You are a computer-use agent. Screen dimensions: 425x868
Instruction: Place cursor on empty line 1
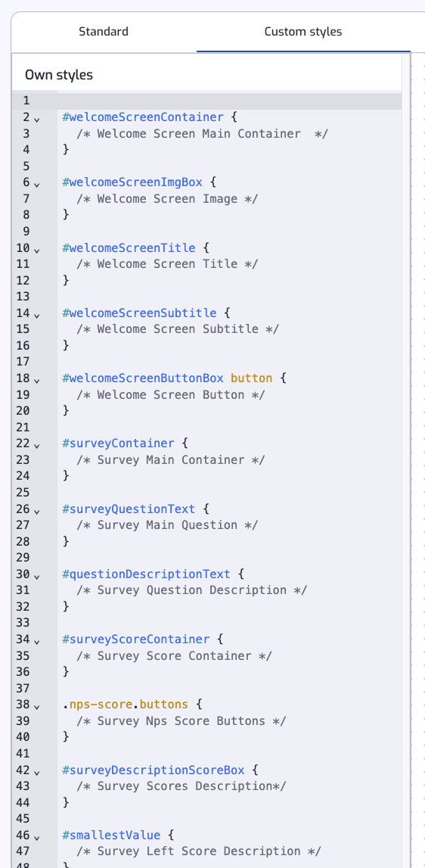(x=229, y=101)
